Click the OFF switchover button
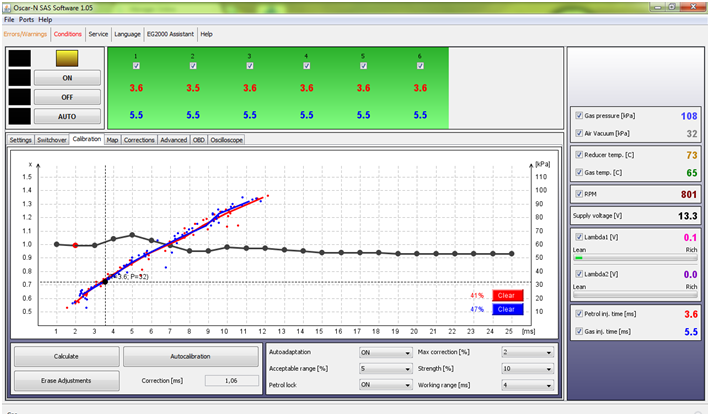Viewport: 710px width, 414px height. tap(67, 97)
